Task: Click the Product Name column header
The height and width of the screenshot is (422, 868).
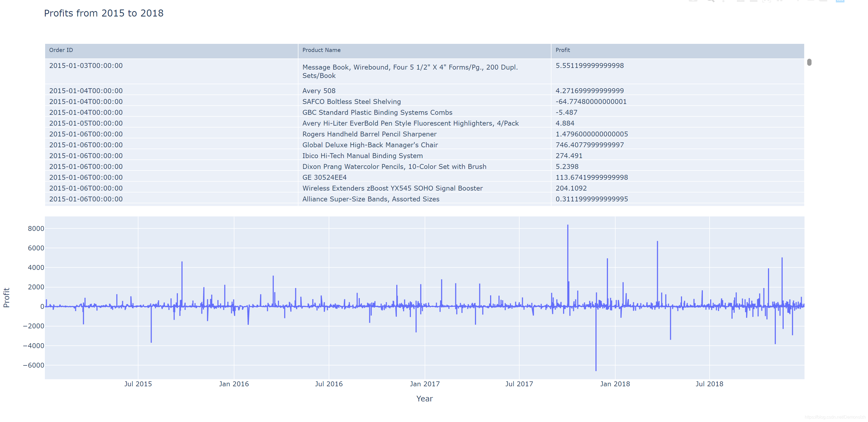Action: (321, 50)
